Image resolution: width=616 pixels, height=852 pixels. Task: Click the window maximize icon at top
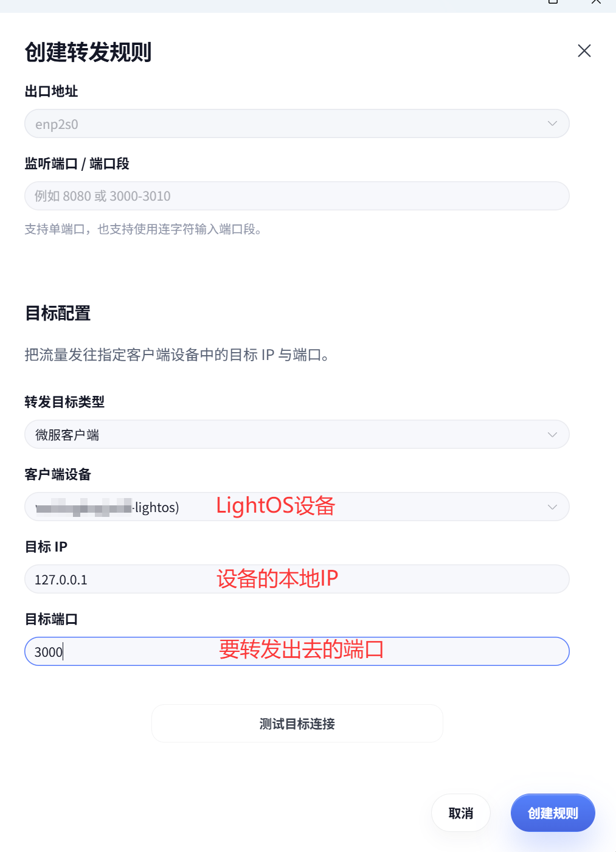pos(553,2)
